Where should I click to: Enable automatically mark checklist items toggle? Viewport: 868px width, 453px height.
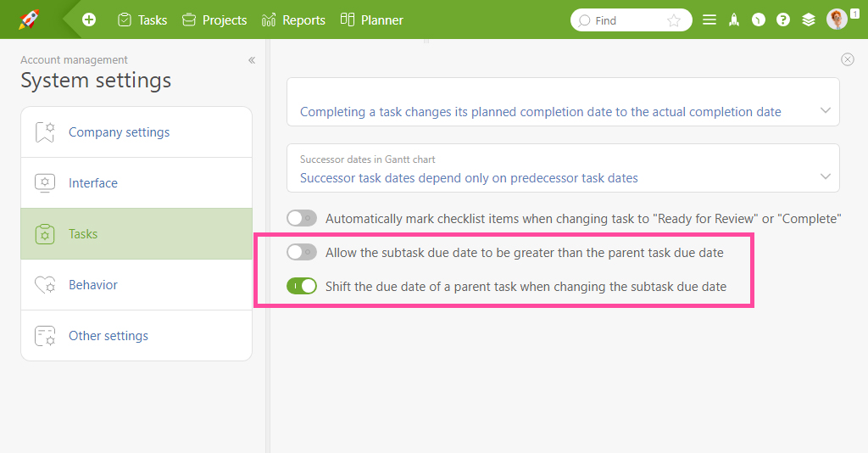pos(302,218)
